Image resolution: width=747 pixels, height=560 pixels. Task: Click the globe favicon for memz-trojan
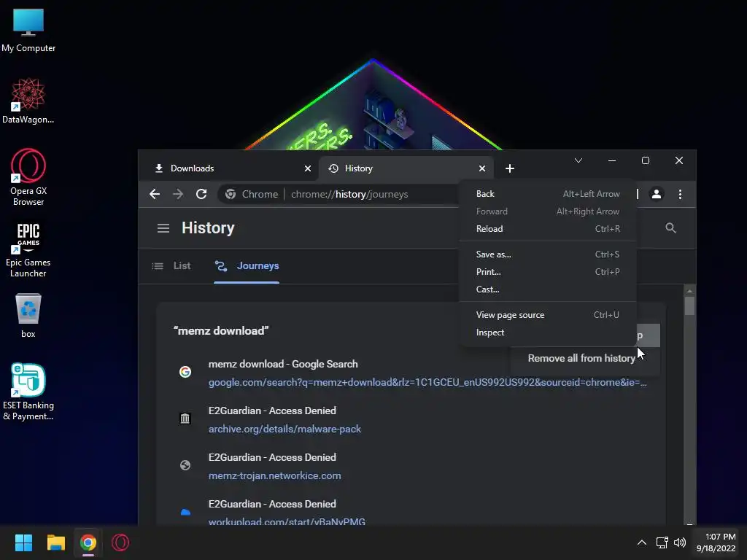pyautogui.click(x=185, y=465)
